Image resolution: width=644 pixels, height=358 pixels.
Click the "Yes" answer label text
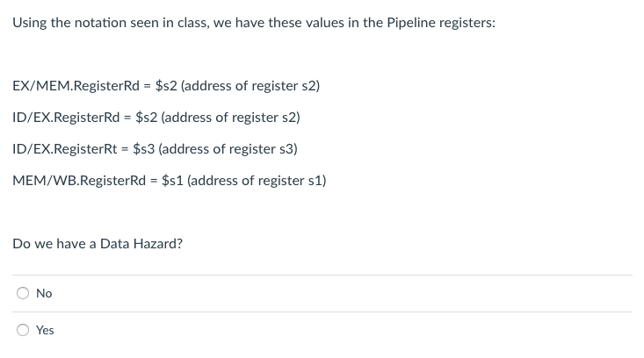click(45, 330)
